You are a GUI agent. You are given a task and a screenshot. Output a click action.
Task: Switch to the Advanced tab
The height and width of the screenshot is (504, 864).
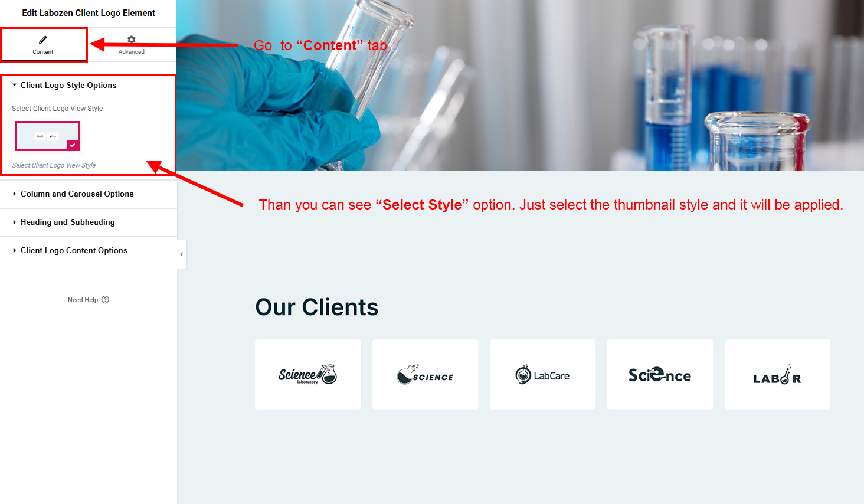132,45
